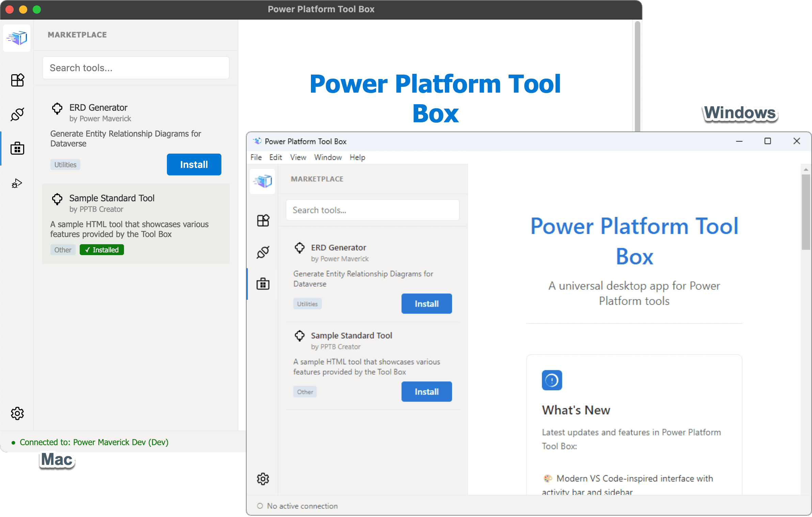
Task: Open the Tools icon in Mac sidebar
Action: [x=17, y=80]
